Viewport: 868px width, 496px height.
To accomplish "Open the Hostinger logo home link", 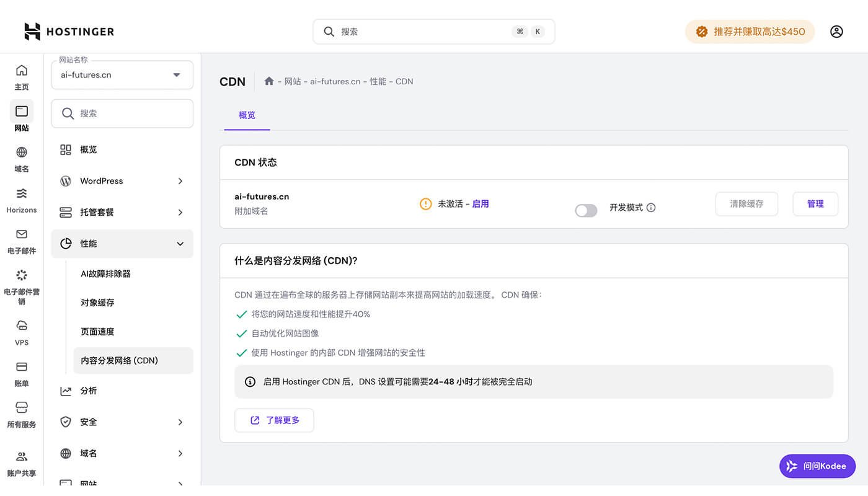I will pyautogui.click(x=68, y=31).
